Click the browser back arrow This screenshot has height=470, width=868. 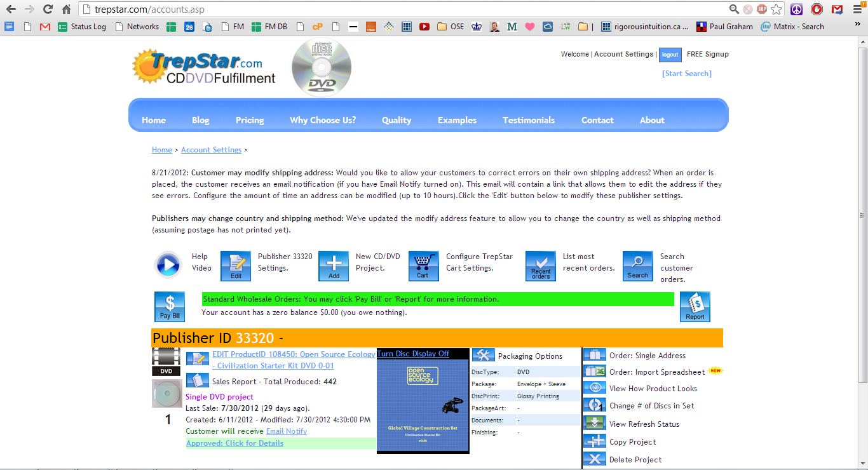tap(11, 10)
